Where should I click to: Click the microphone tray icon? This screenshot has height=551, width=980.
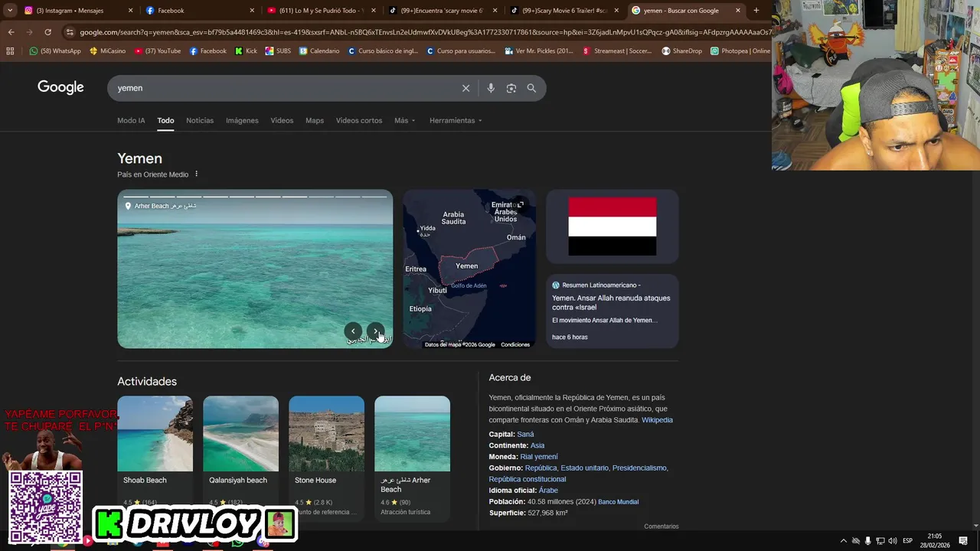coord(867,540)
